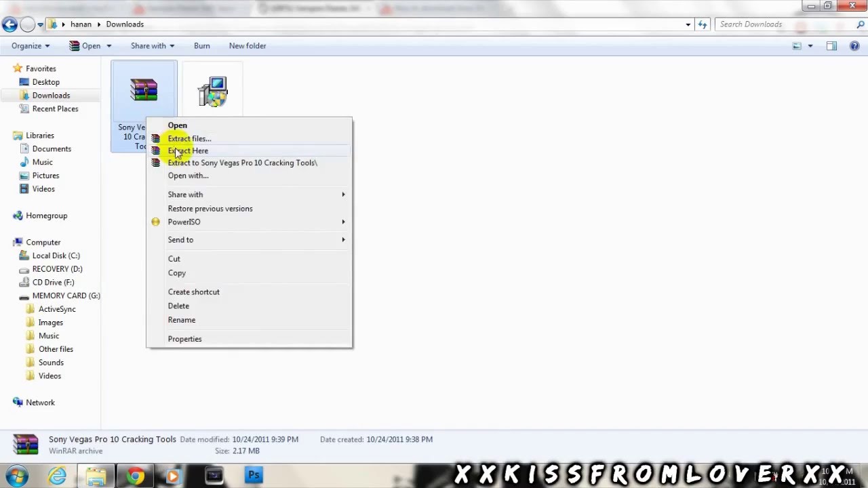Expand the Open button dropdown arrow
Screen dimensions: 868x488
tap(108, 46)
